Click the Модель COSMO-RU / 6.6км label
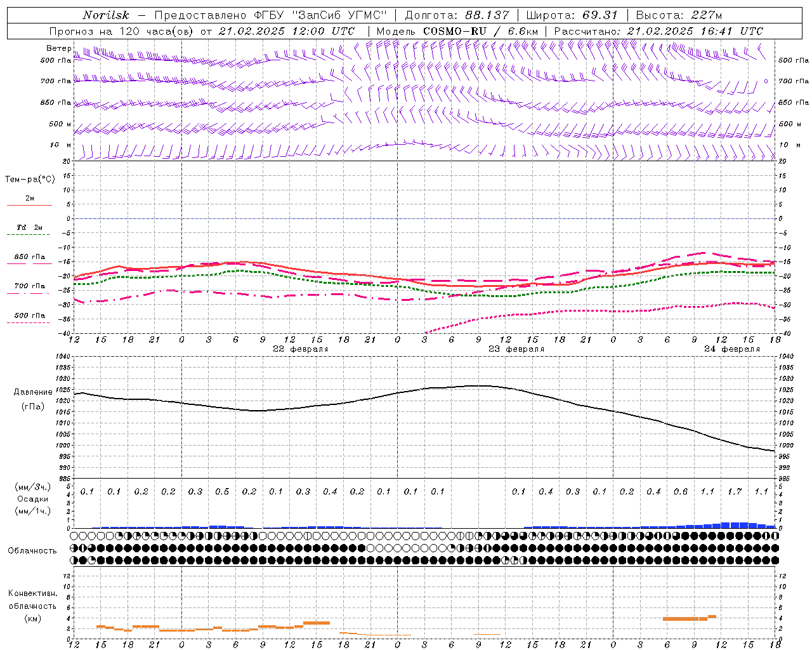 (x=457, y=30)
